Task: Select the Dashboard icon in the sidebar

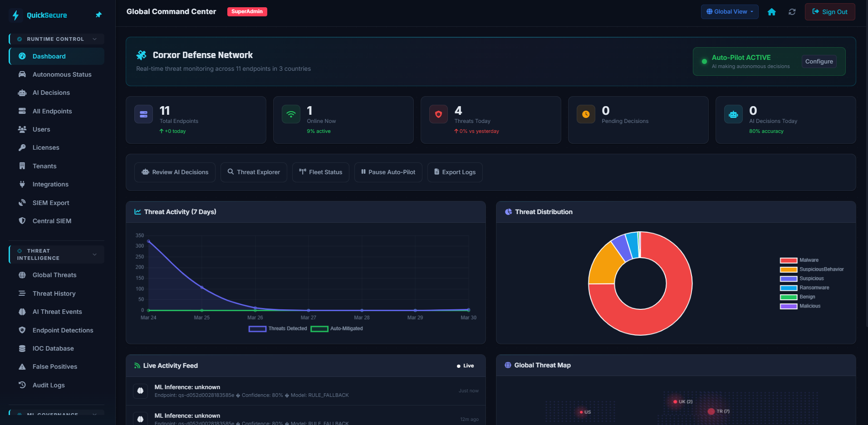Action: pos(22,56)
